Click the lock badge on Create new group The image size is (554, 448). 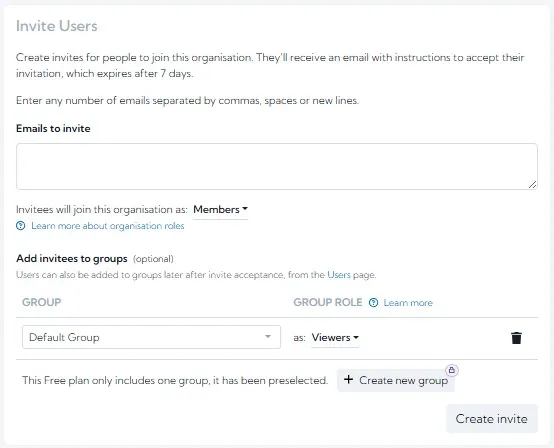click(452, 370)
